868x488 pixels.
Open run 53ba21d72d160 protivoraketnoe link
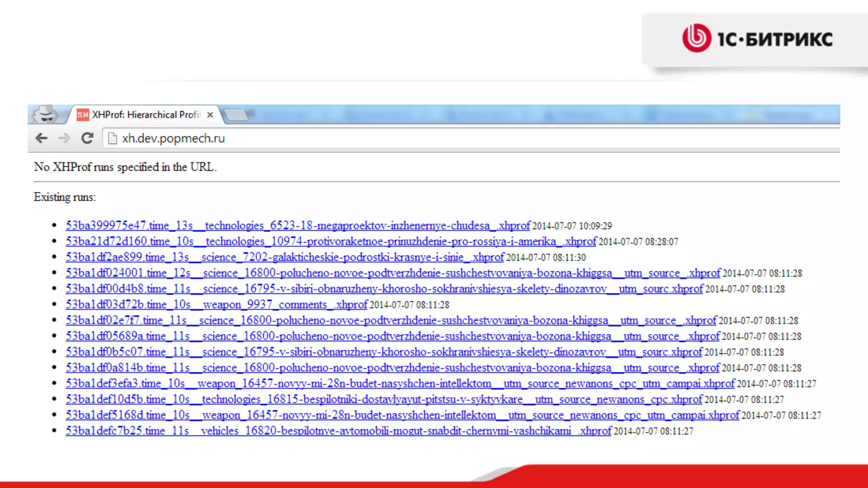(x=331, y=241)
